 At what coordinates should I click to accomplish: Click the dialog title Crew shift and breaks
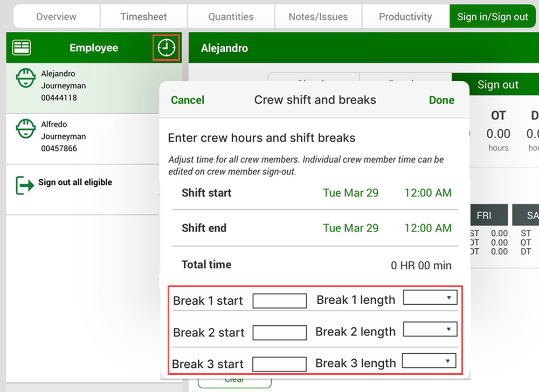pos(315,100)
